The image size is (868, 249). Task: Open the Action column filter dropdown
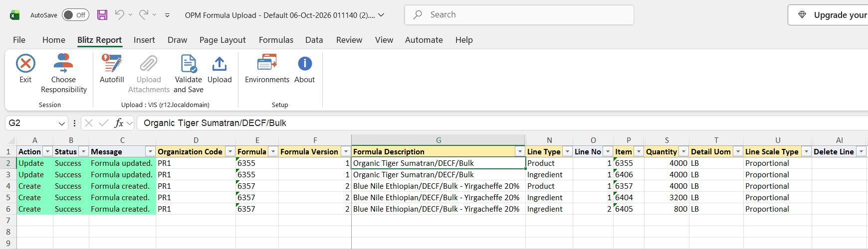pyautogui.click(x=48, y=151)
